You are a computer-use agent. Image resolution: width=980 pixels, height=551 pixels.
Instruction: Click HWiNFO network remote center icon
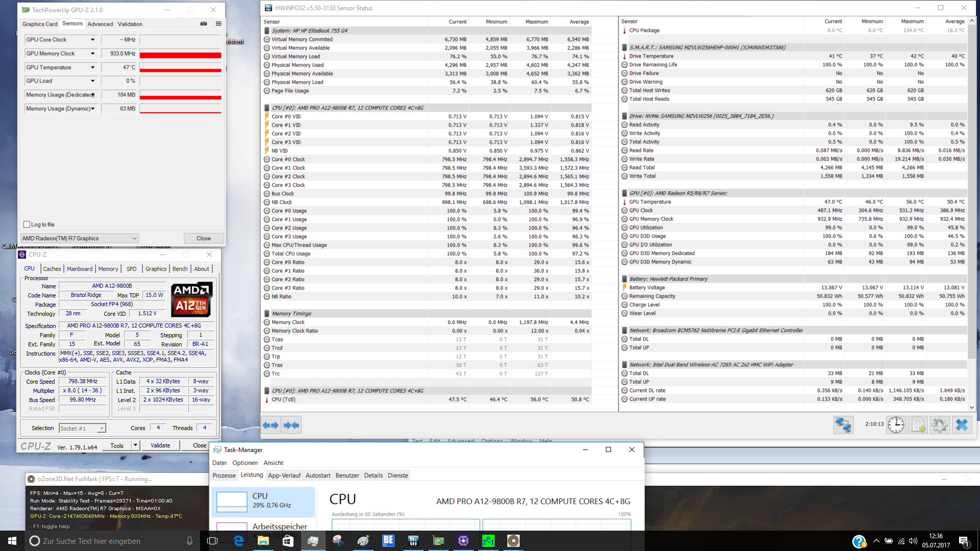843,425
